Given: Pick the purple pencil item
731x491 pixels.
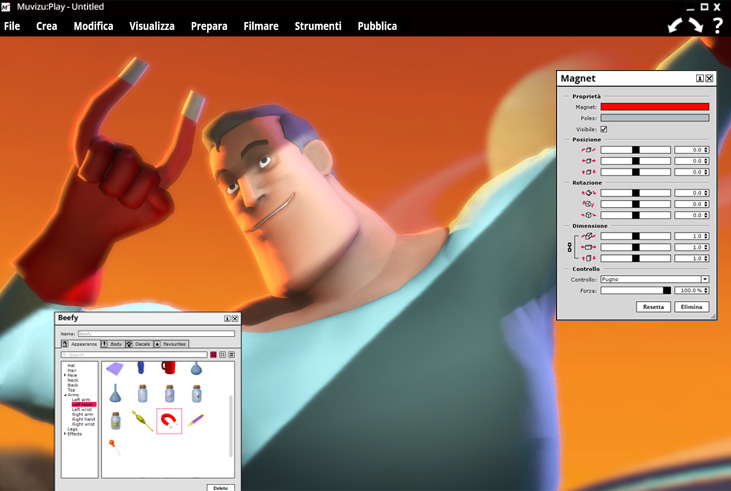Looking at the screenshot, I should (x=196, y=420).
